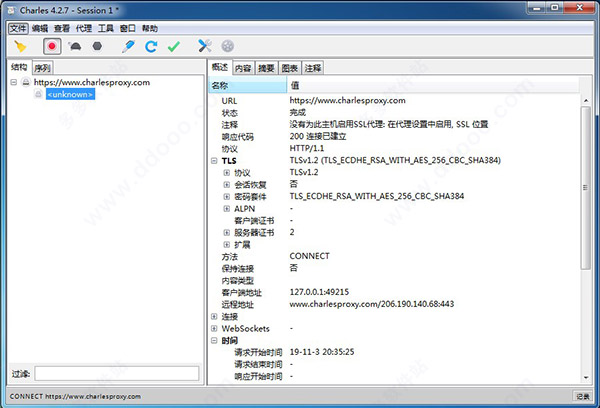This screenshot has width=600, height=408.
Task: Expand the 服务器证书 row
Action: pyautogui.click(x=227, y=232)
